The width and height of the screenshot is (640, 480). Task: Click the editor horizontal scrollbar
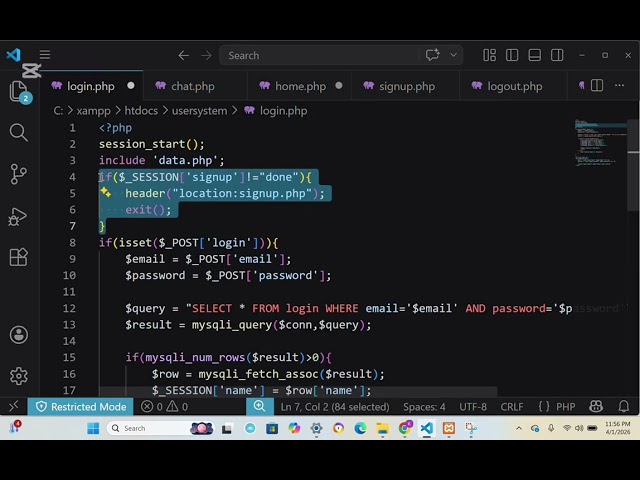pyautogui.click(x=298, y=391)
